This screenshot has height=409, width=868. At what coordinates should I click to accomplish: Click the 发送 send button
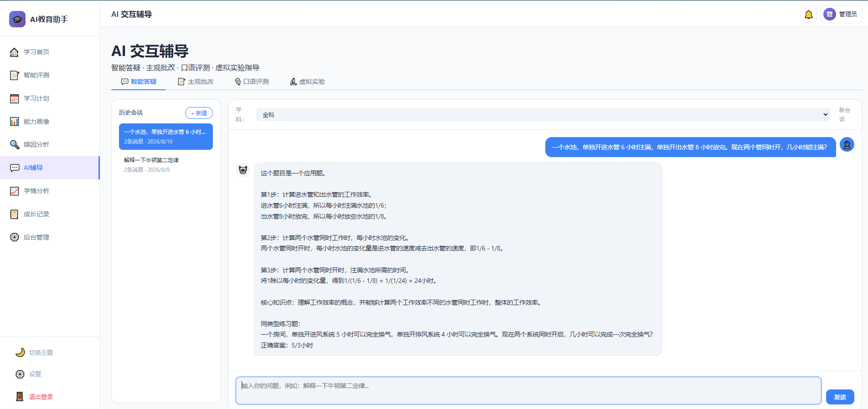coord(840,397)
